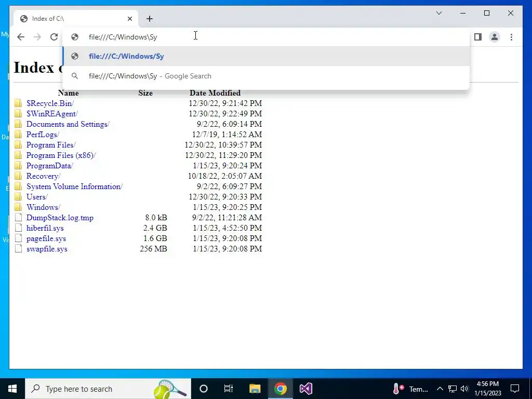532x399 pixels.
Task: Open the hiberfil.sys file link
Action: (x=45, y=228)
